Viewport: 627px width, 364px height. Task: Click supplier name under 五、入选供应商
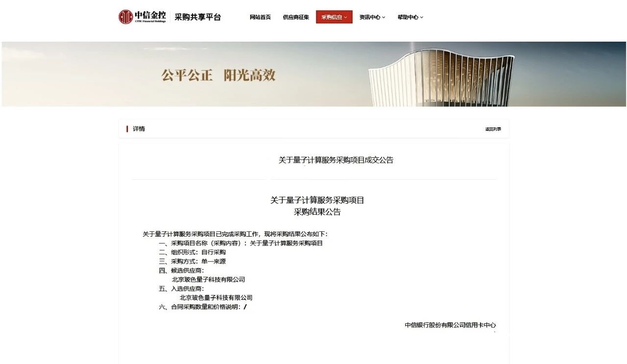pyautogui.click(x=216, y=298)
